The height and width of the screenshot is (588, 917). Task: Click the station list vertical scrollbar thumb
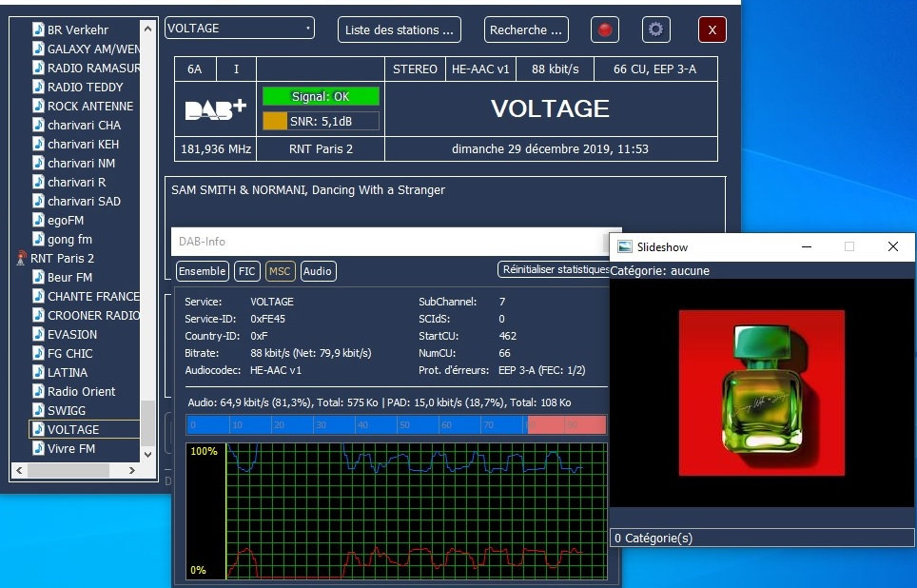tap(148, 423)
